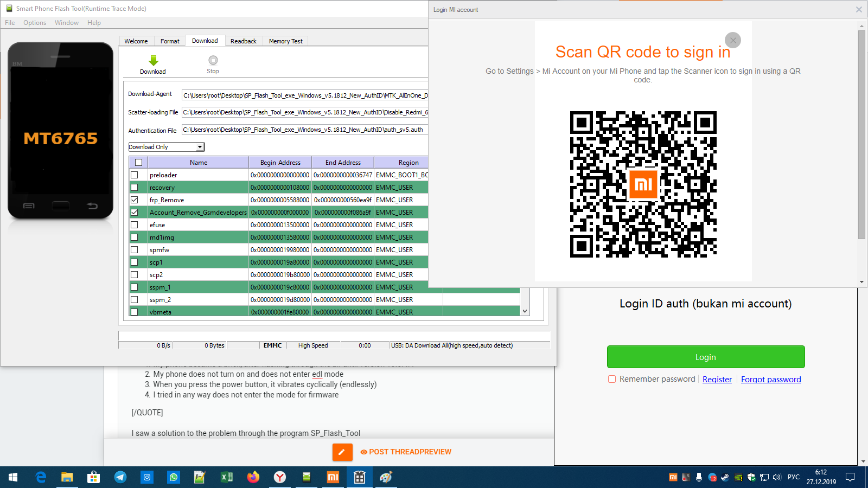868x488 pixels.
Task: Click the Download tab
Action: pyautogui.click(x=205, y=41)
